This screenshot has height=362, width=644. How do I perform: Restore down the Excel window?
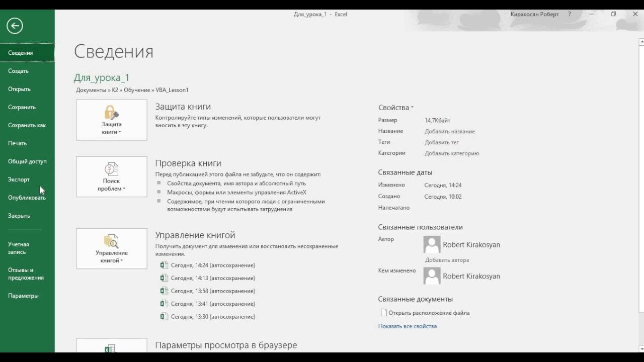(613, 14)
